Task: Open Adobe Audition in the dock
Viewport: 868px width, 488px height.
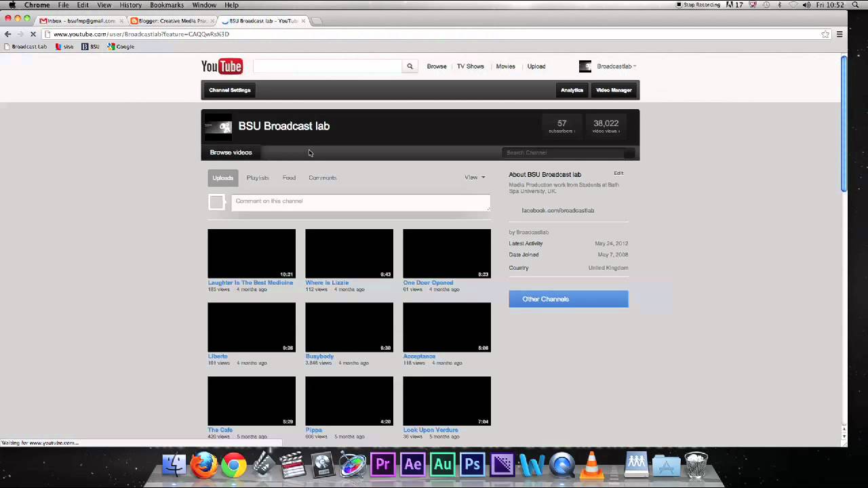Action: click(x=442, y=465)
